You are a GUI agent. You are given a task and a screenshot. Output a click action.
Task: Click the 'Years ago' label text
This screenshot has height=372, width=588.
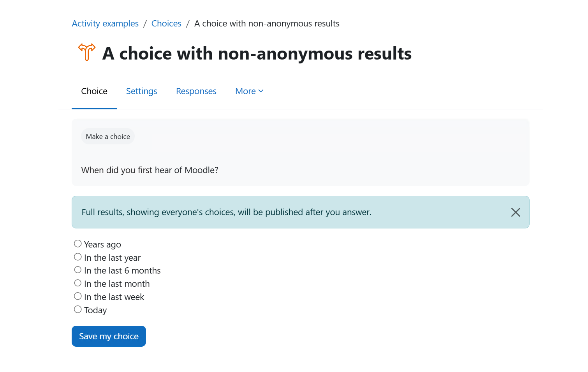[102, 244]
